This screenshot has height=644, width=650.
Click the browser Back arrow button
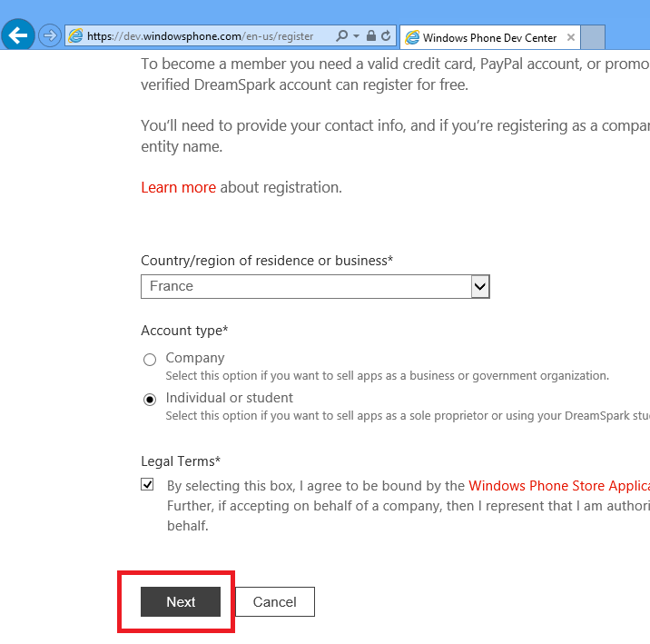(x=18, y=35)
